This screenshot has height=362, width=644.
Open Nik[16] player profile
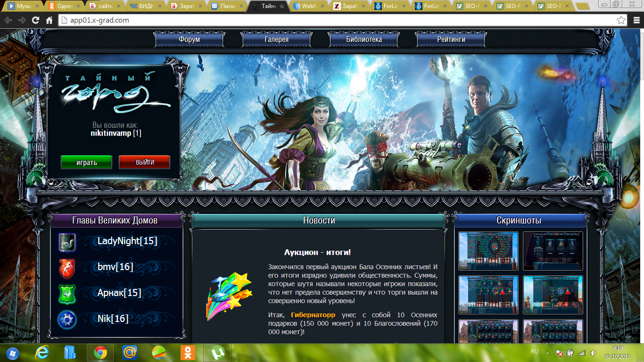tap(113, 319)
